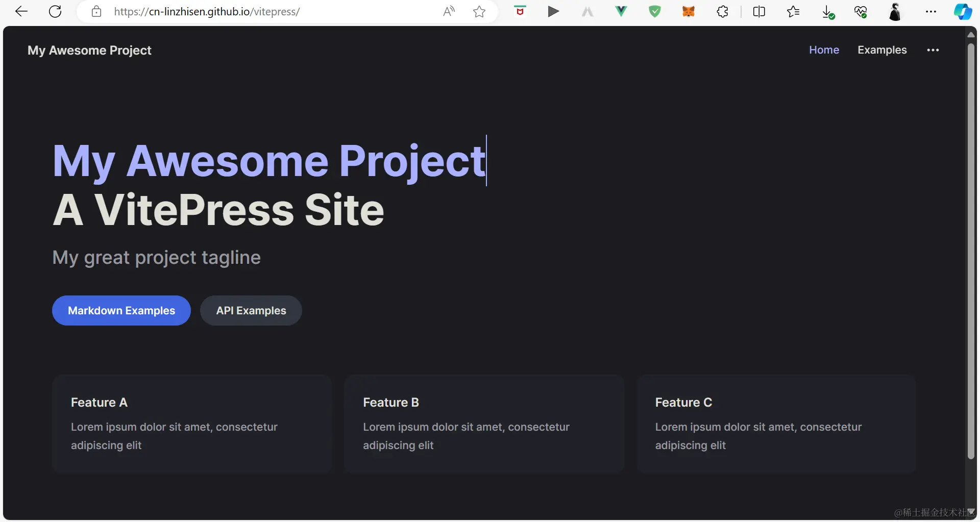This screenshot has width=980, height=522.
Task: Click the "My great project tagline" text
Action: click(x=157, y=258)
